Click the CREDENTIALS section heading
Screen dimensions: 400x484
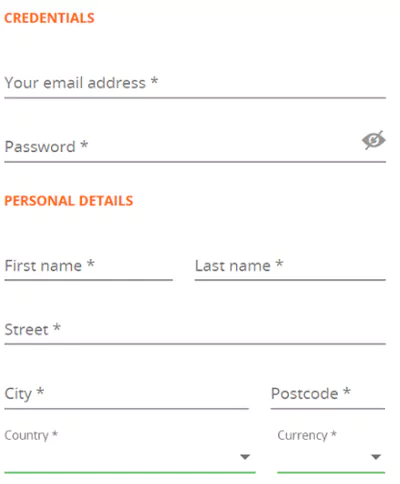coord(49,18)
